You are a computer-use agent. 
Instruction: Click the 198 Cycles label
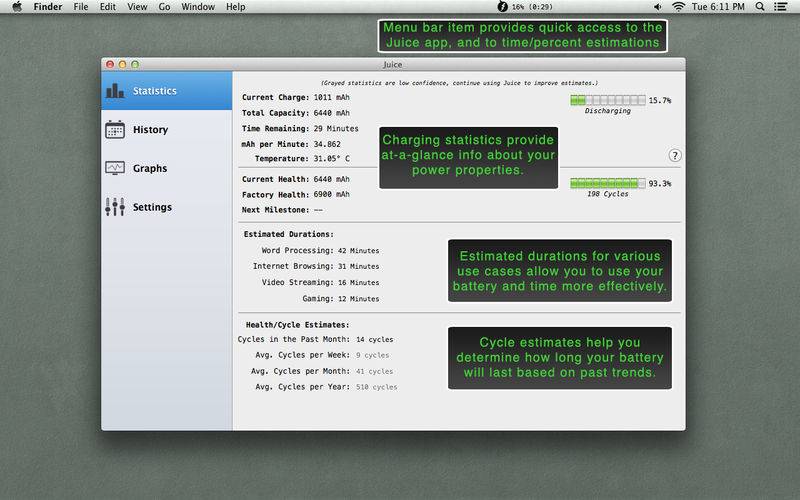tap(608, 194)
